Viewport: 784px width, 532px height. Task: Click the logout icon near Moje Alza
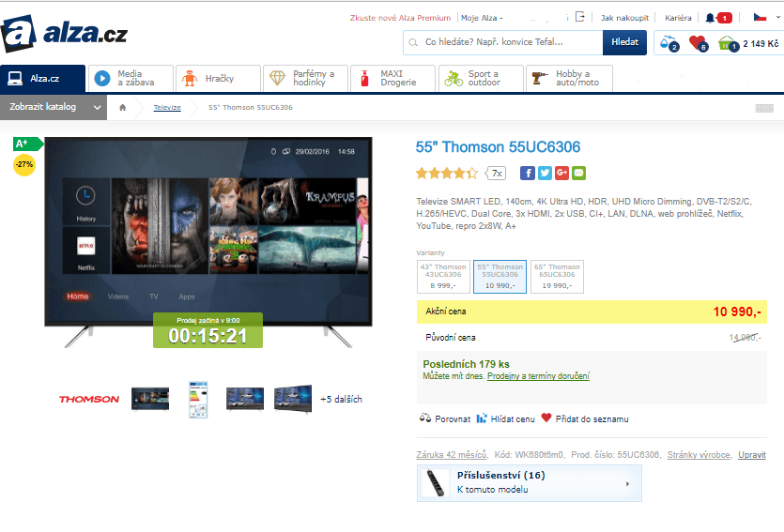pyautogui.click(x=579, y=17)
